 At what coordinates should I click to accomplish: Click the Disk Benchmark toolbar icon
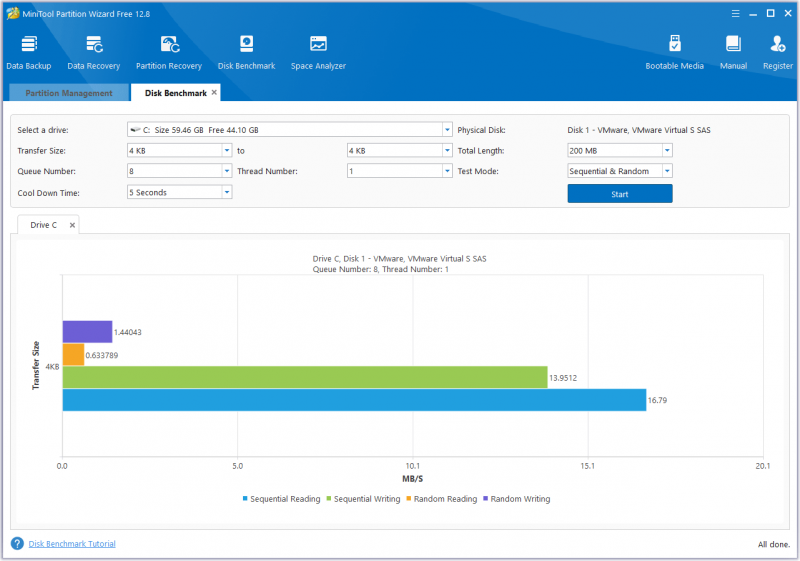[246, 53]
